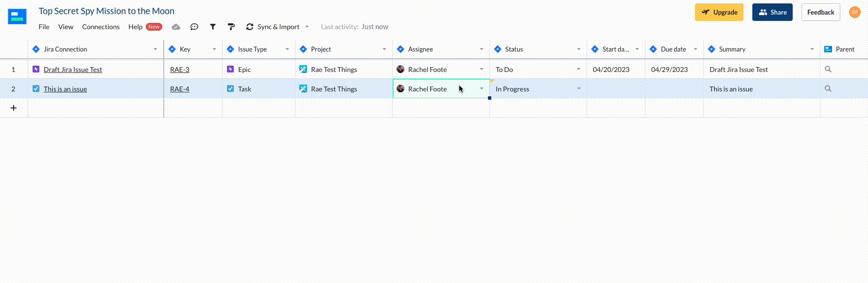Open the File menu
This screenshot has height=283, width=868.
click(44, 27)
